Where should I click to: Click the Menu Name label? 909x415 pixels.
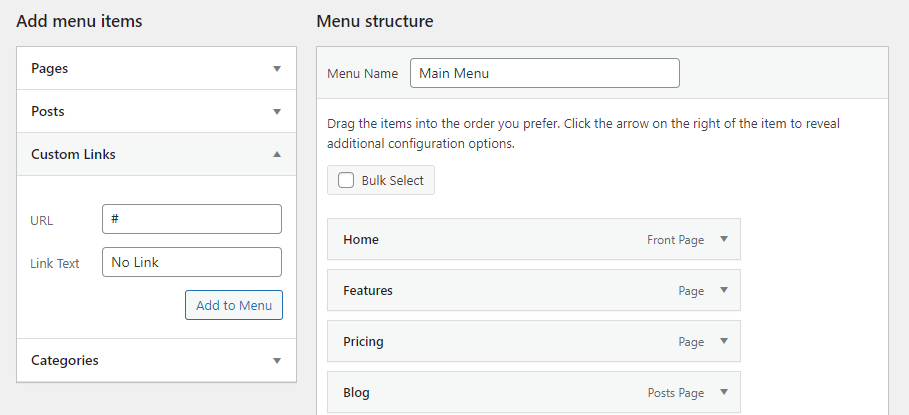362,74
